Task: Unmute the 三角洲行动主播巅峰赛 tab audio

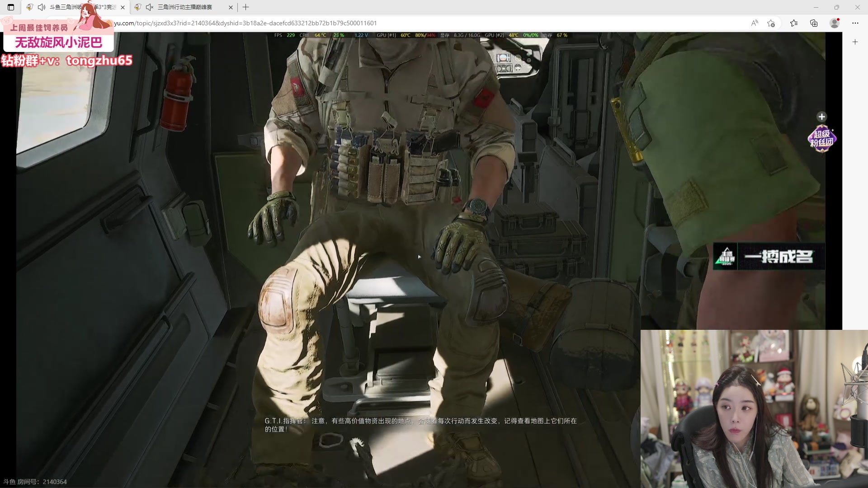Action: (150, 7)
